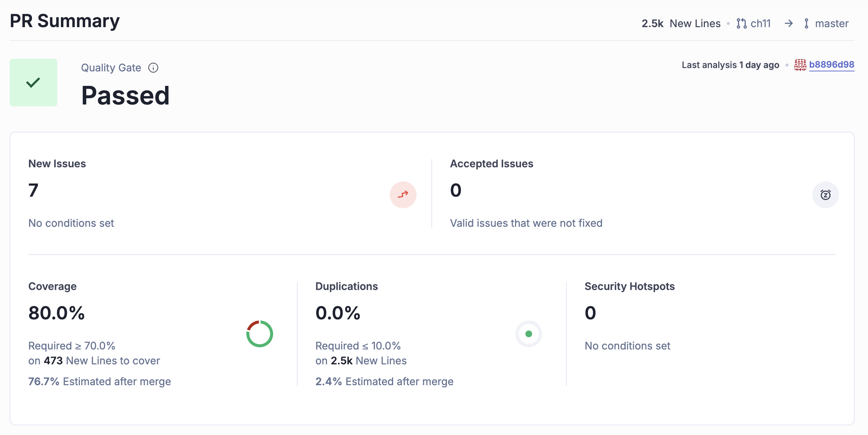This screenshot has height=435, width=868.
Task: Click the Coverage donut chart
Action: (x=259, y=333)
